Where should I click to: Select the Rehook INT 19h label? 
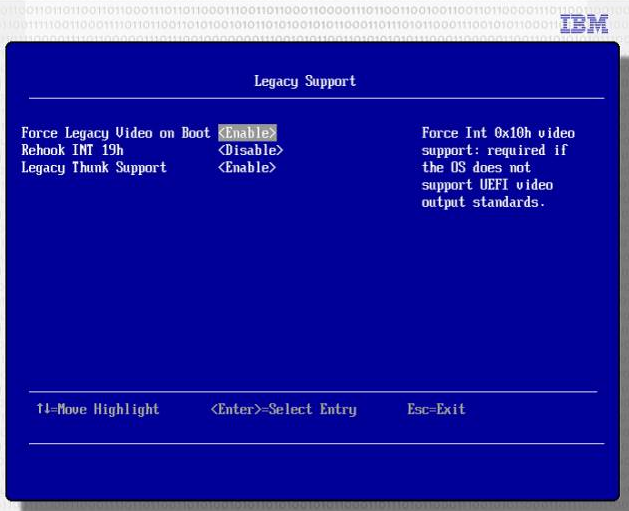(x=72, y=150)
